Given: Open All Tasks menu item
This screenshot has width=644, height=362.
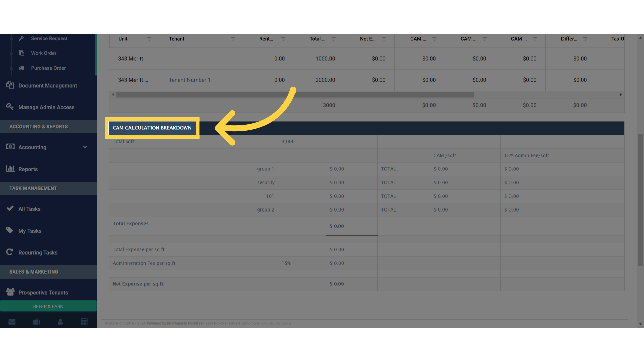Looking at the screenshot, I should [x=30, y=209].
